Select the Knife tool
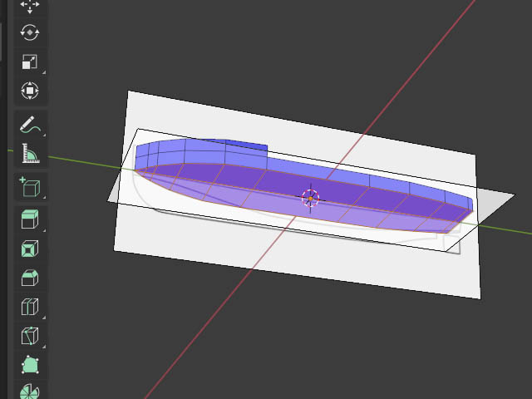 coord(30,336)
